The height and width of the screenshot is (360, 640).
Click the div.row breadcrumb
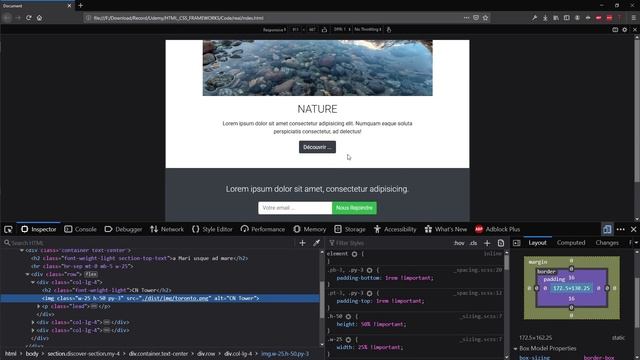click(206, 353)
